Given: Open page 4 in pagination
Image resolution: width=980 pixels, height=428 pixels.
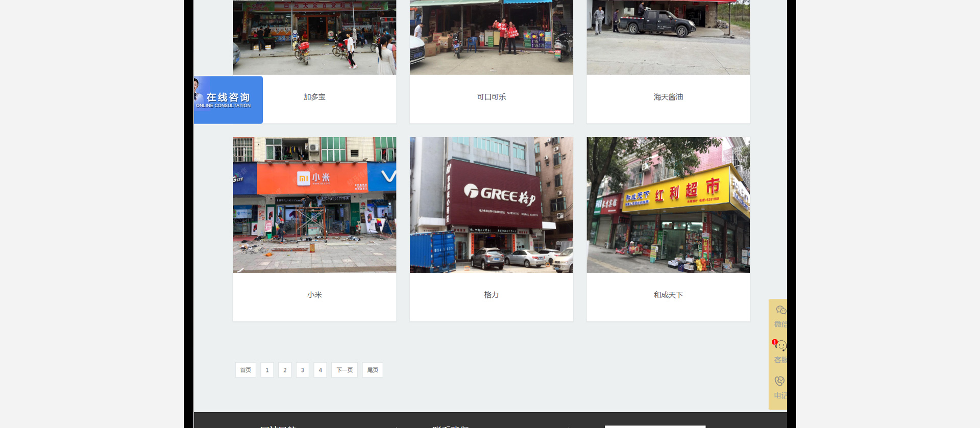Looking at the screenshot, I should click(321, 370).
